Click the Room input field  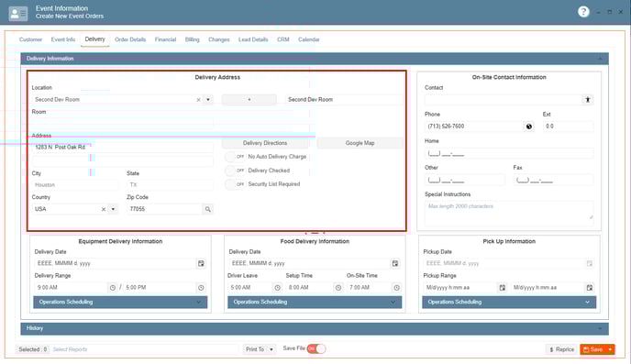click(122, 122)
